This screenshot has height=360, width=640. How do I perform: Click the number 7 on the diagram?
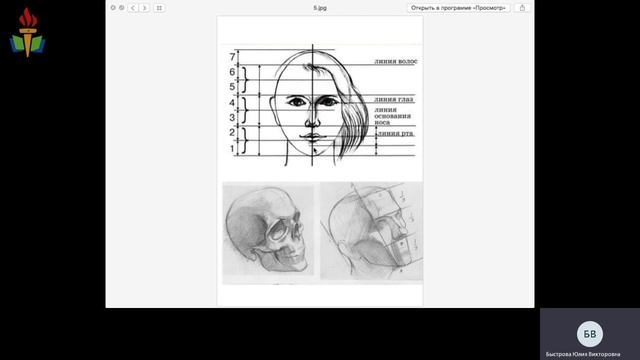pos(232,57)
